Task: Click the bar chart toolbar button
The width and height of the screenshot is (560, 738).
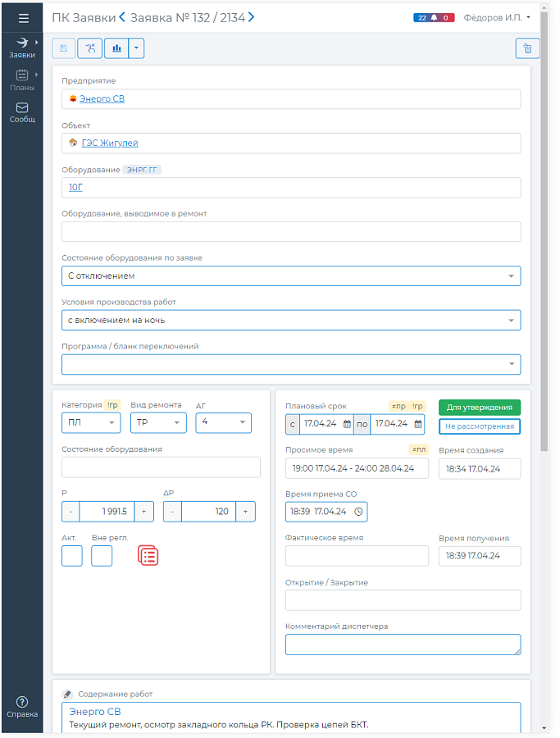Action: click(x=116, y=48)
